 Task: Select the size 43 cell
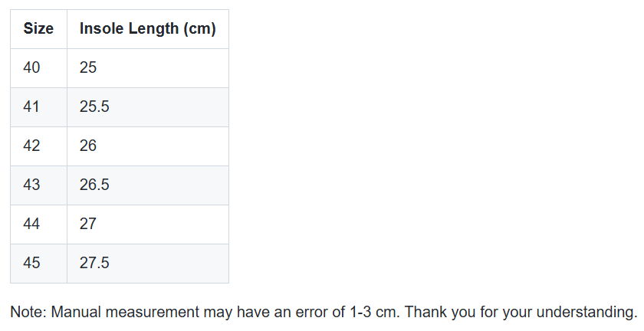[x=38, y=185]
